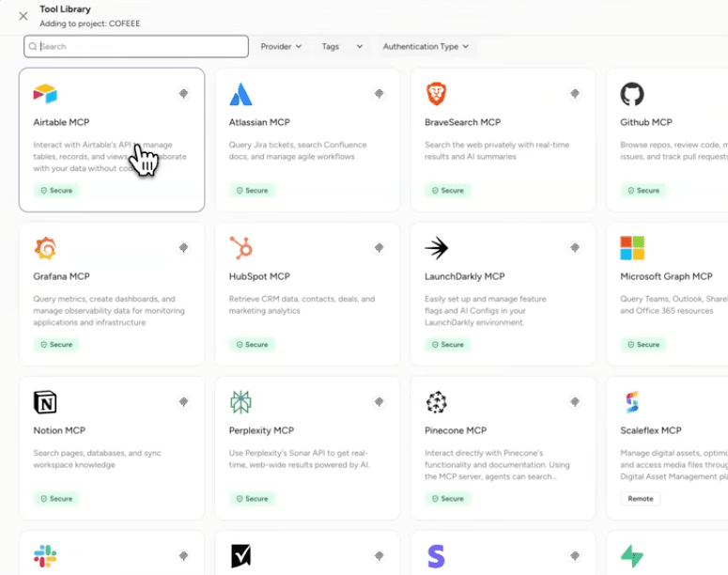This screenshot has width=728, height=575.
Task: Click "Adding to project: COFEEE" text
Action: point(89,23)
